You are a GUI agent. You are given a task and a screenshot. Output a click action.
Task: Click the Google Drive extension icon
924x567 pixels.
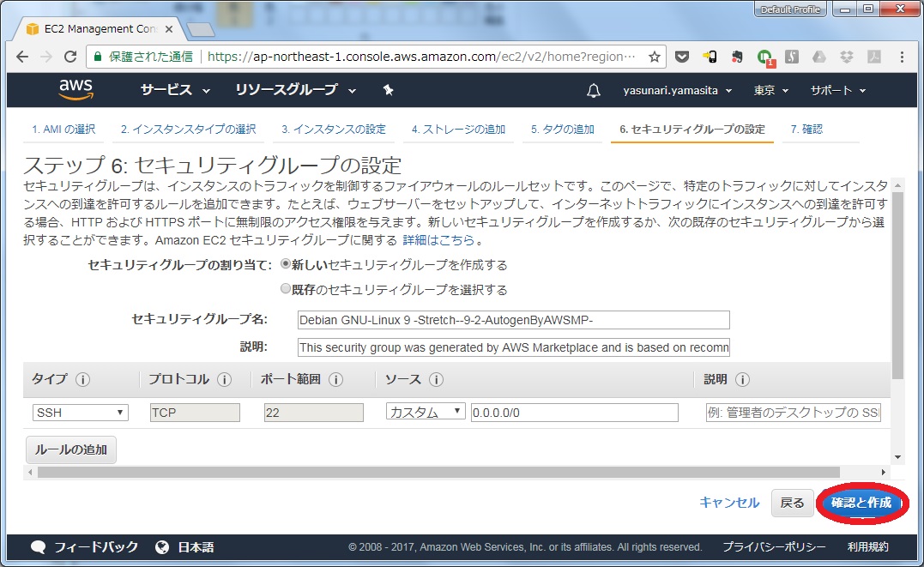click(x=819, y=57)
